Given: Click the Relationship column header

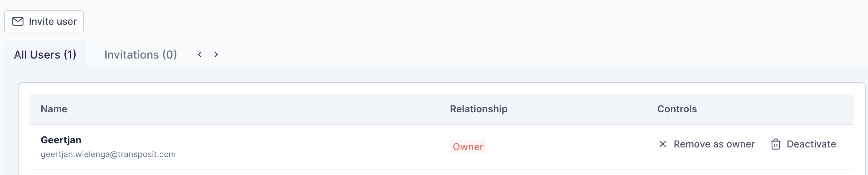Looking at the screenshot, I should coord(478,109).
